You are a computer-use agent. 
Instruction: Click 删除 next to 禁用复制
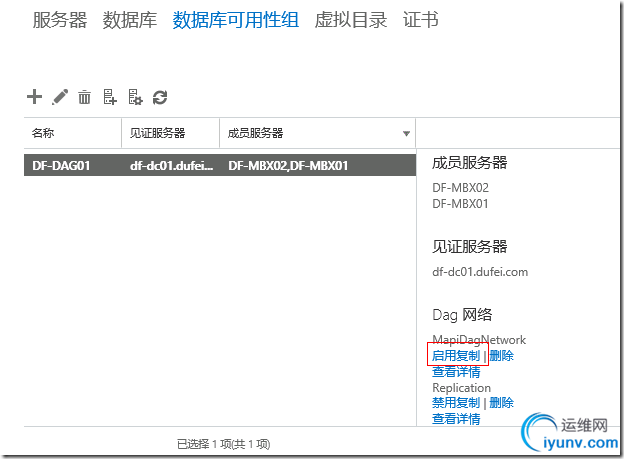pos(501,402)
